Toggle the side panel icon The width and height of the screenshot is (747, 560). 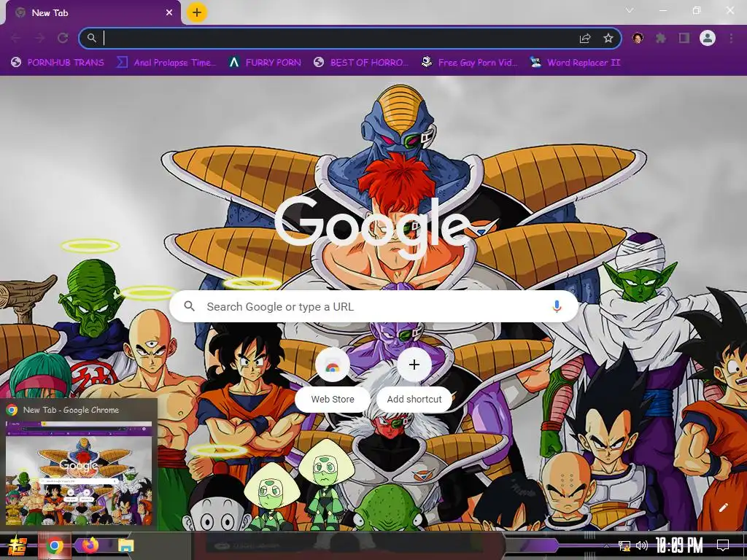click(684, 38)
